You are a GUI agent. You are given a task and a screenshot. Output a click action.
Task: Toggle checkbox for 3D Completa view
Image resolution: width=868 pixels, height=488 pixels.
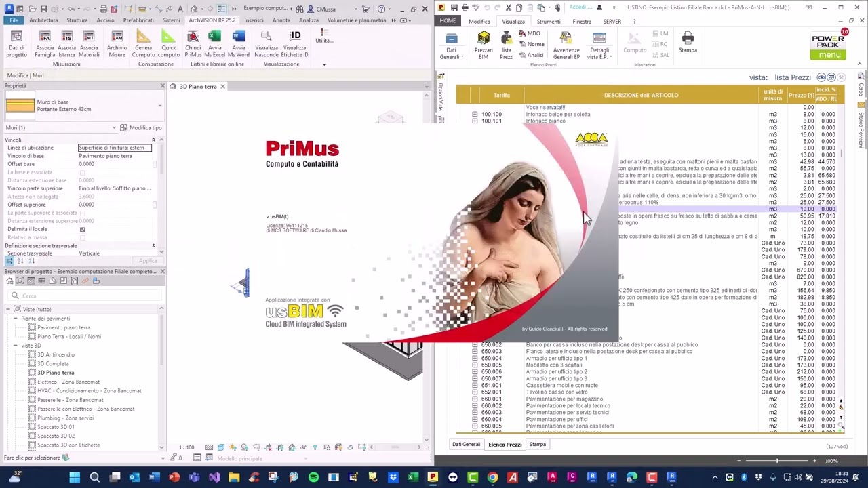click(x=32, y=364)
